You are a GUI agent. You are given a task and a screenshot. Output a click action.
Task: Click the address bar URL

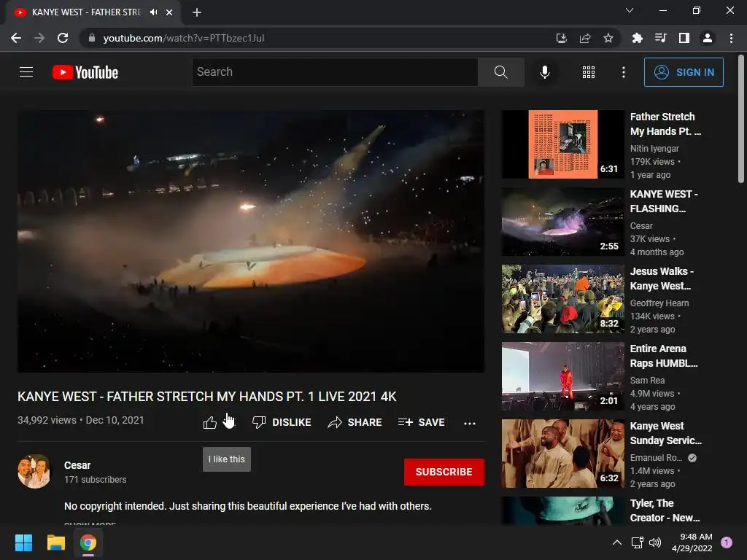pyautogui.click(x=183, y=38)
